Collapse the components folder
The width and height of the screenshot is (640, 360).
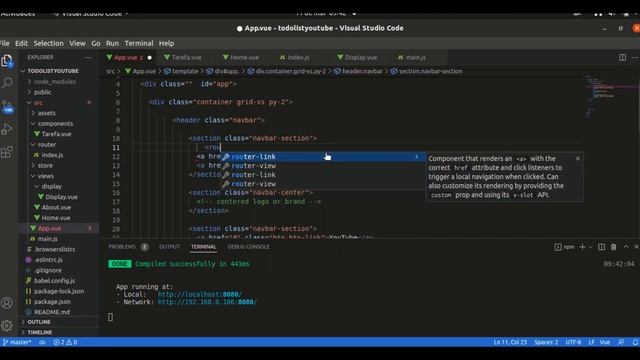coord(55,124)
